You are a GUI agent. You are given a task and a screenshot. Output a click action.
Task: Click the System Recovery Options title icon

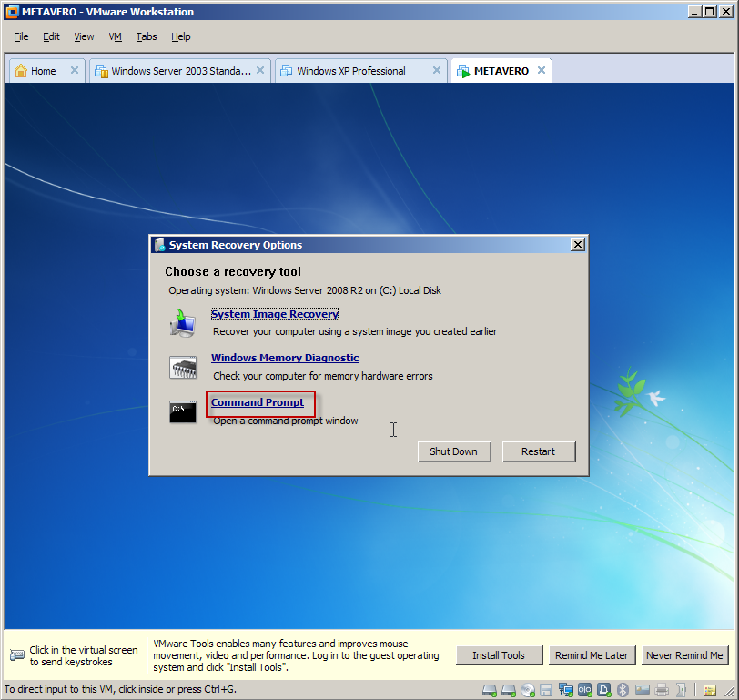pos(160,245)
